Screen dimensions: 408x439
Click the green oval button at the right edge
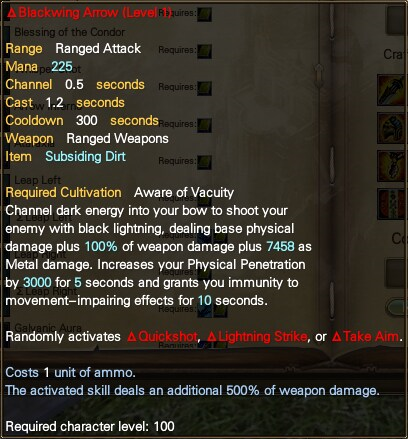[397, 307]
